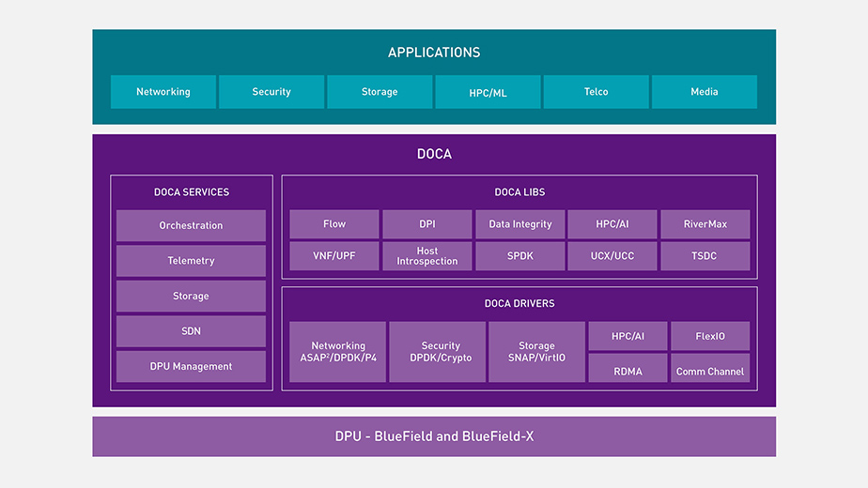This screenshot has width=868, height=488.
Task: Choose the Telco application tile
Action: click(x=596, y=92)
